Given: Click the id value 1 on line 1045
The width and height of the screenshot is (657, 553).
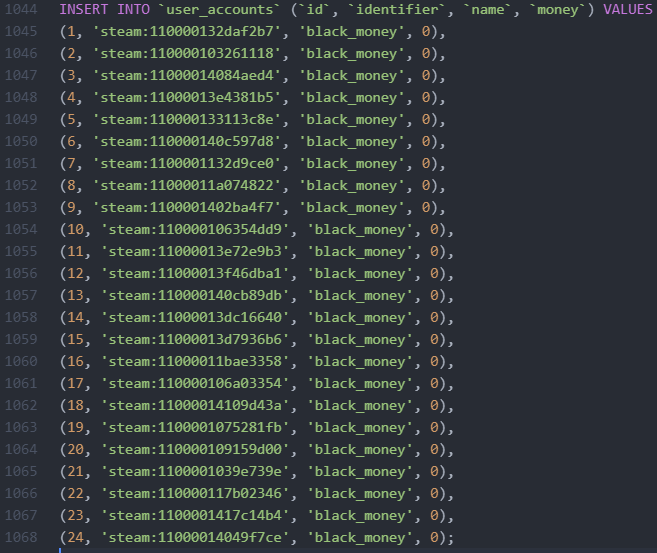Looking at the screenshot, I should tap(72, 31).
